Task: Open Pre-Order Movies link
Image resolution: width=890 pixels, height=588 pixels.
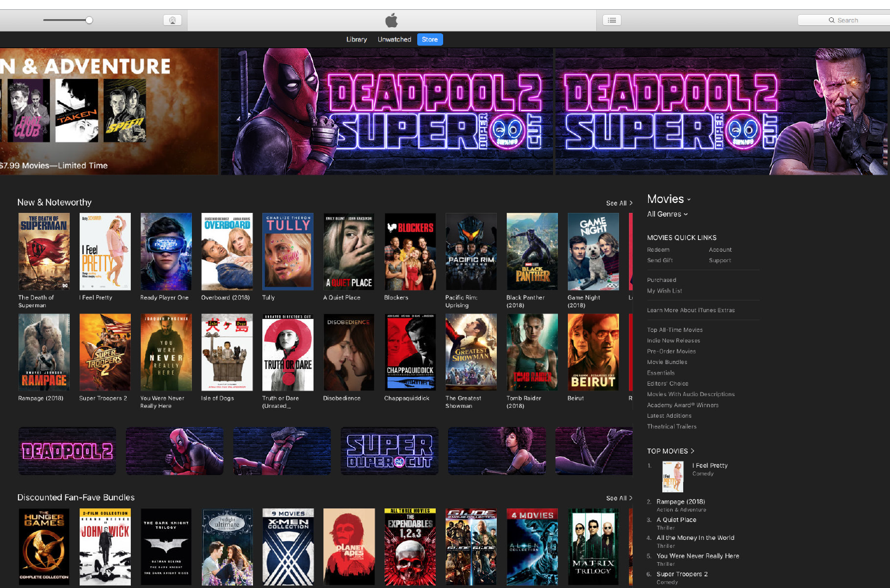Action: click(x=672, y=352)
